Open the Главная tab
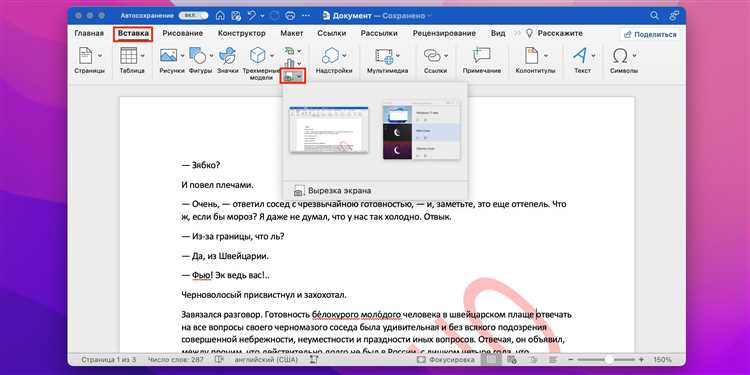Viewport: 750px width, 375px height. pos(89,33)
